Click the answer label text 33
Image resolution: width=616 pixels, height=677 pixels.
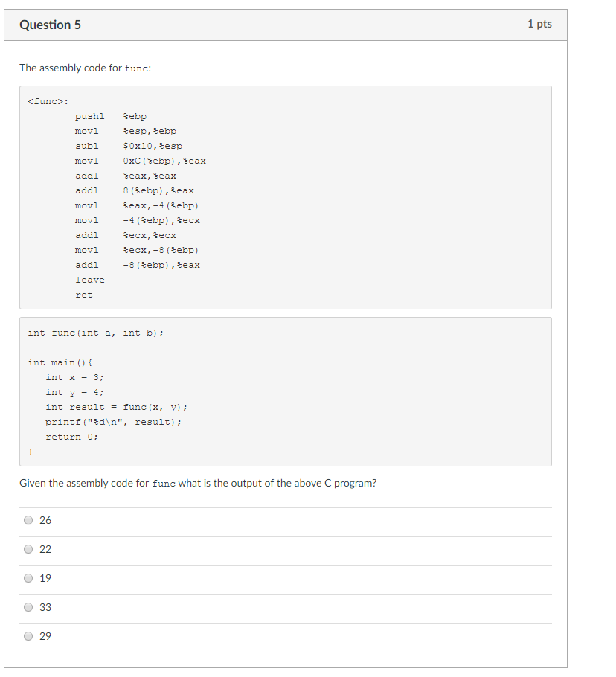click(x=45, y=607)
